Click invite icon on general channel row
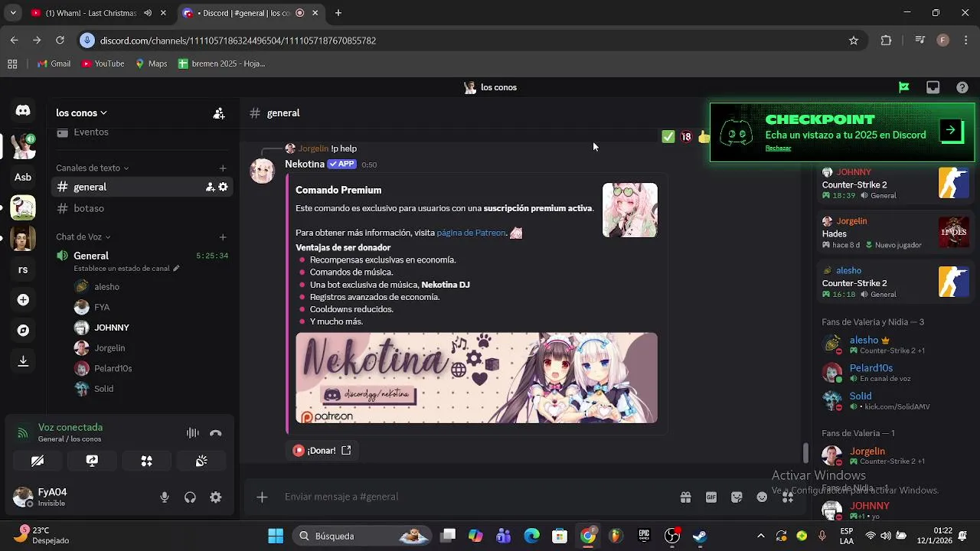This screenshot has height=551, width=980. pyautogui.click(x=210, y=187)
